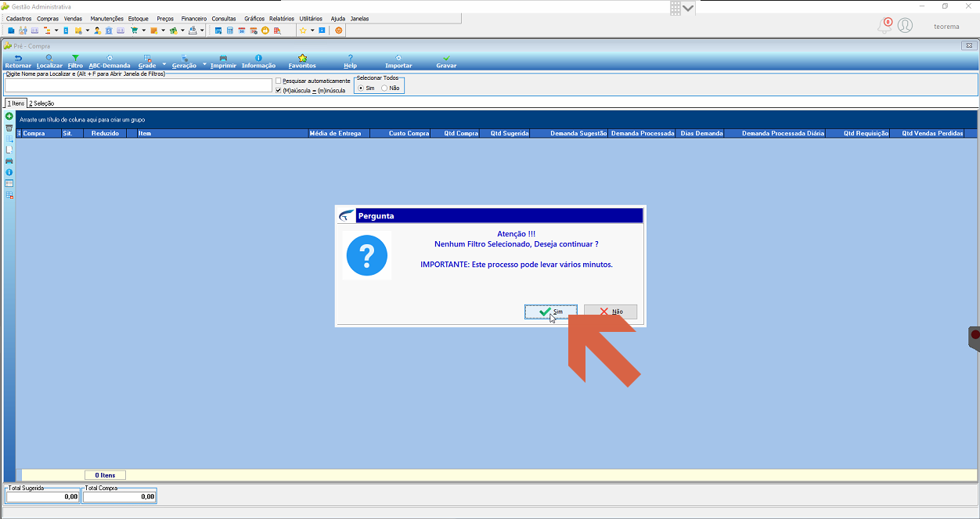Screen dimensions: 980x519
Task: Click the yellow star icon in main toolbar
Action: 303,31
